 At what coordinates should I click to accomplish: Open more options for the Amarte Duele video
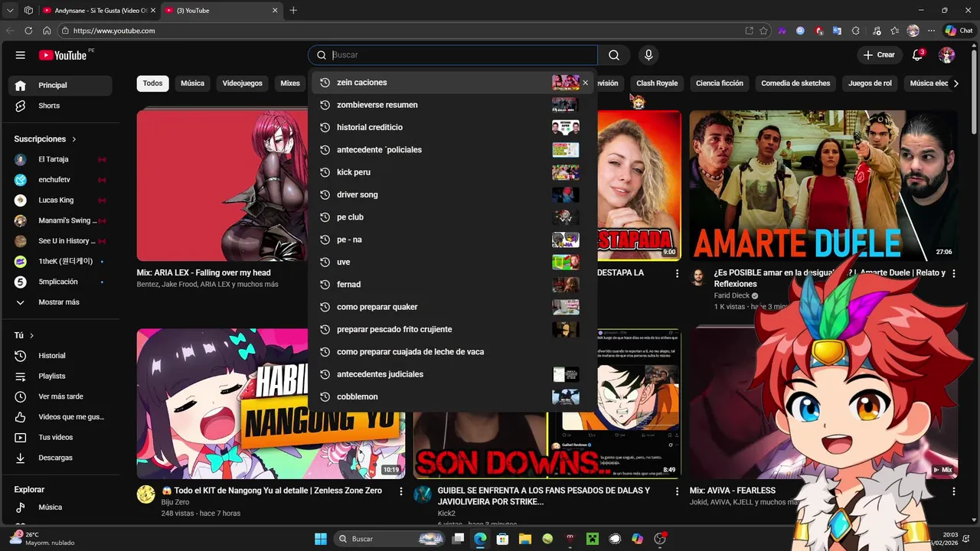click(x=954, y=273)
